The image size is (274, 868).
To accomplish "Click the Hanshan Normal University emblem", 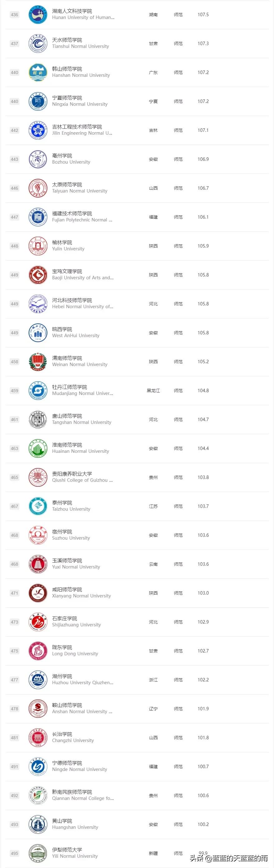I will click(x=38, y=72).
